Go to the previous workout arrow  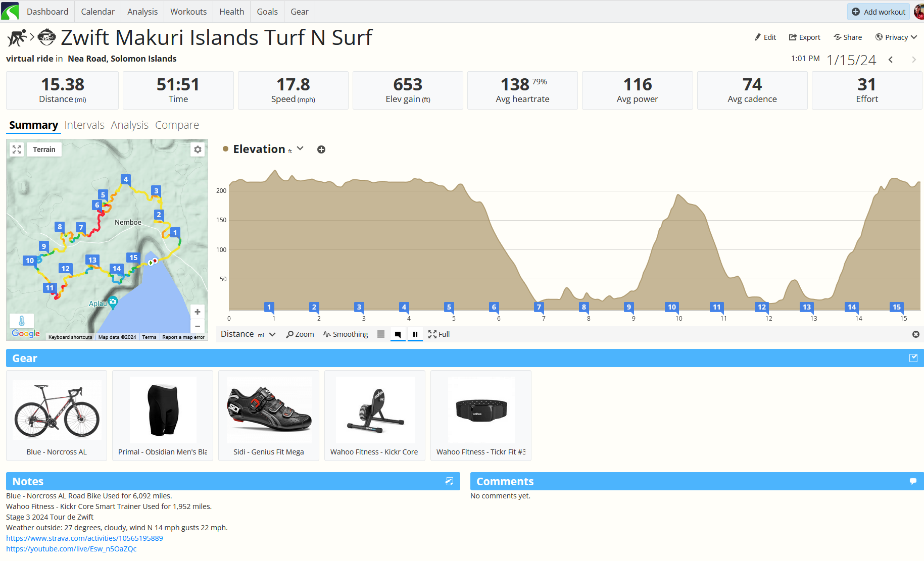[x=891, y=60]
